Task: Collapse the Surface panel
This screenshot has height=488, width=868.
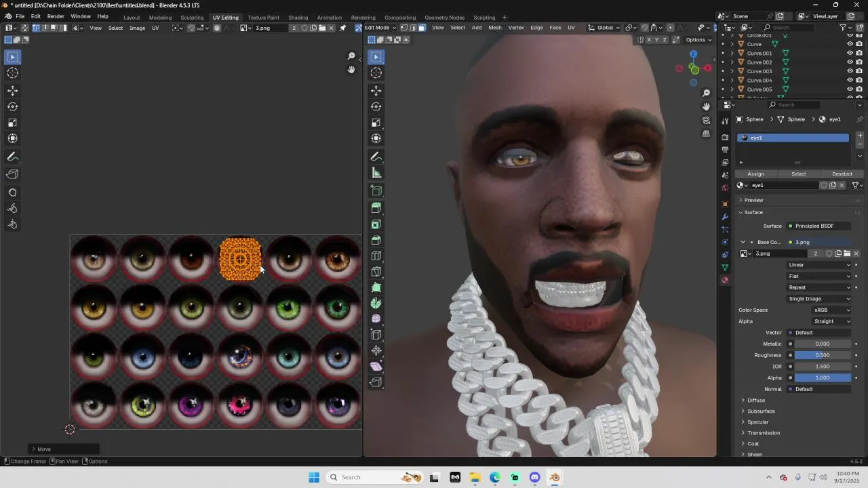Action: click(x=753, y=212)
